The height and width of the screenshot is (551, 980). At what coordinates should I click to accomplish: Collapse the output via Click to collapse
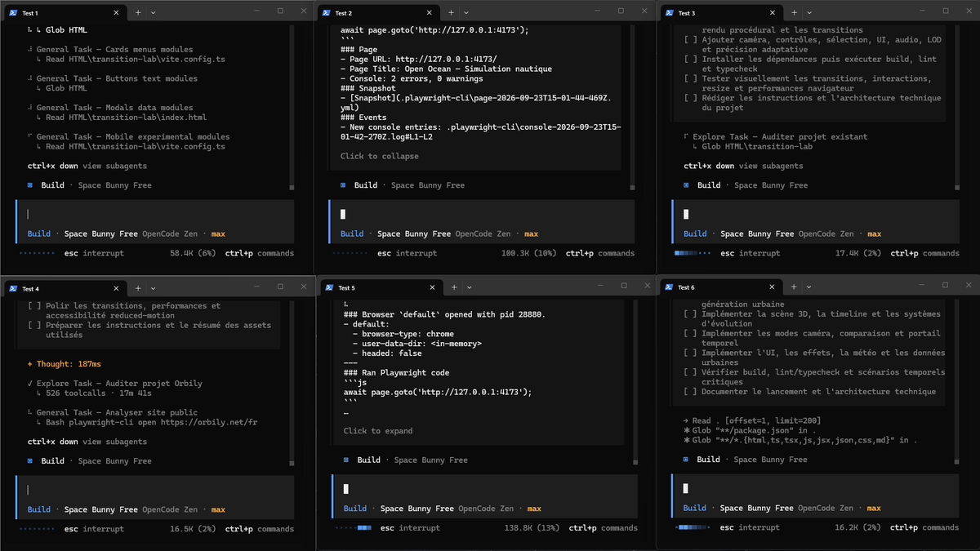(380, 156)
